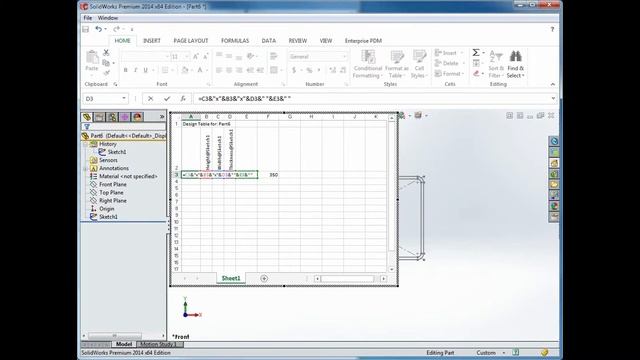Open the Window menu
Image resolution: width=640 pixels, height=360 pixels.
pos(108,18)
